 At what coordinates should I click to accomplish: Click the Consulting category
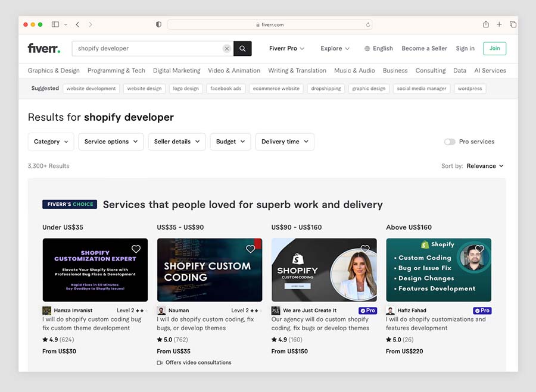tap(431, 71)
